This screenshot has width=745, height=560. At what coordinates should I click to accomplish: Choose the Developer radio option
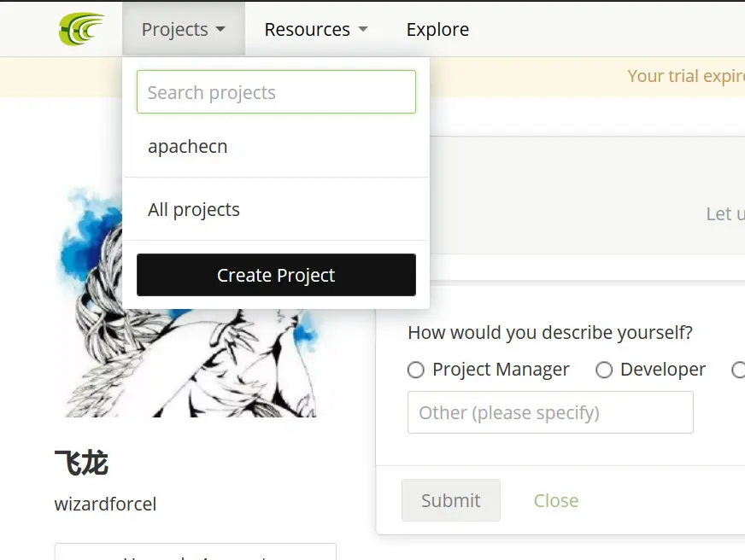pos(604,370)
